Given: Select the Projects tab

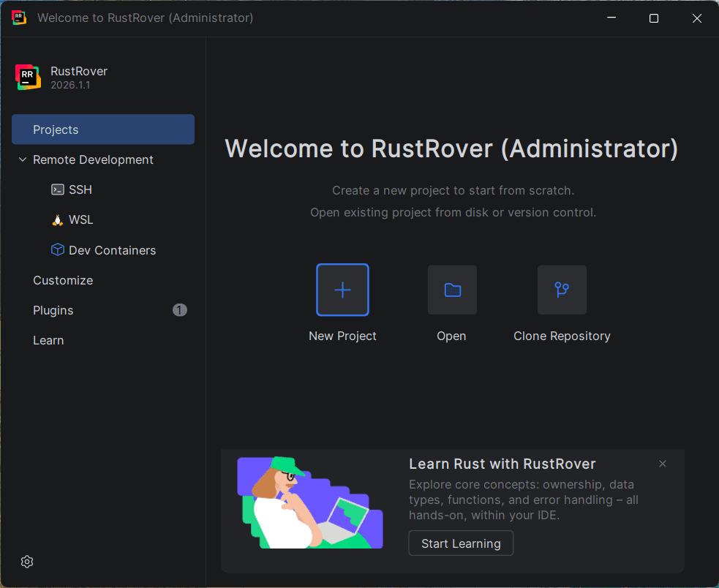Looking at the screenshot, I should [x=103, y=129].
